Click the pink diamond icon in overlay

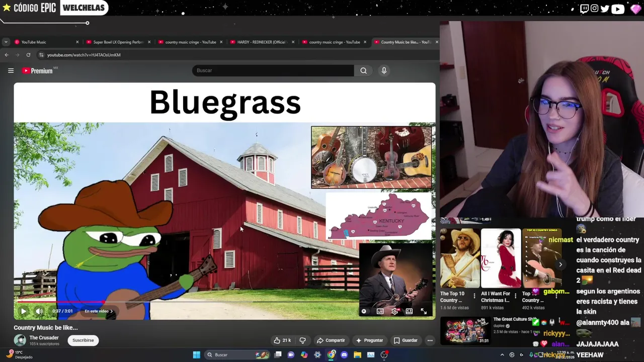[635, 9]
